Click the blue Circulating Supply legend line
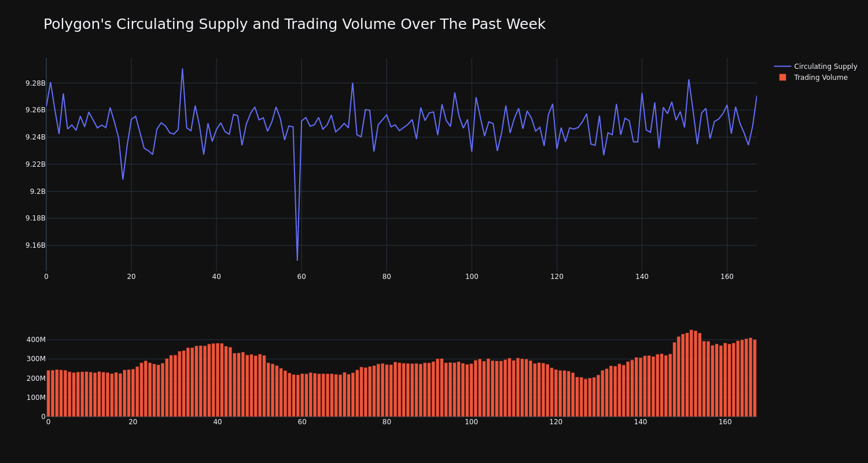868x463 pixels. click(782, 67)
